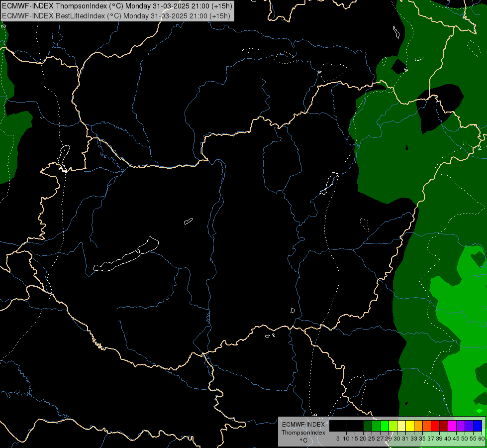Click the legend tick value 33
Viewport: 487px width, 448px height.
[414, 439]
